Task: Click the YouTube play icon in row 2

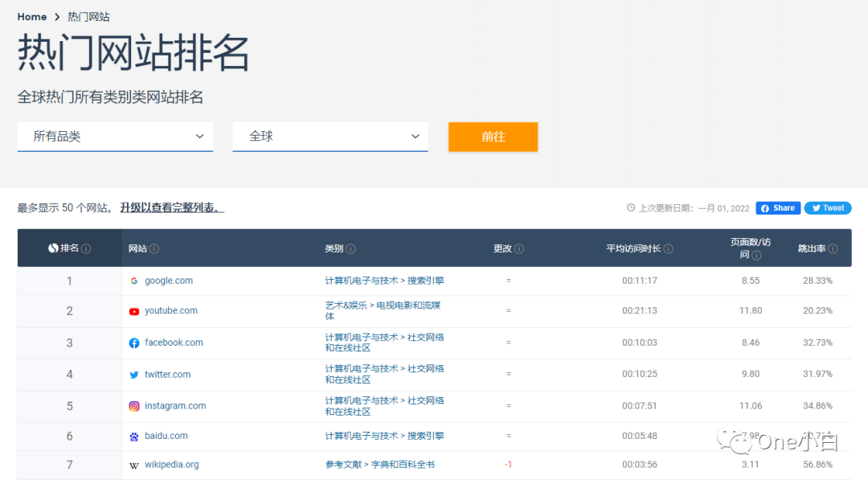Action: coord(134,310)
